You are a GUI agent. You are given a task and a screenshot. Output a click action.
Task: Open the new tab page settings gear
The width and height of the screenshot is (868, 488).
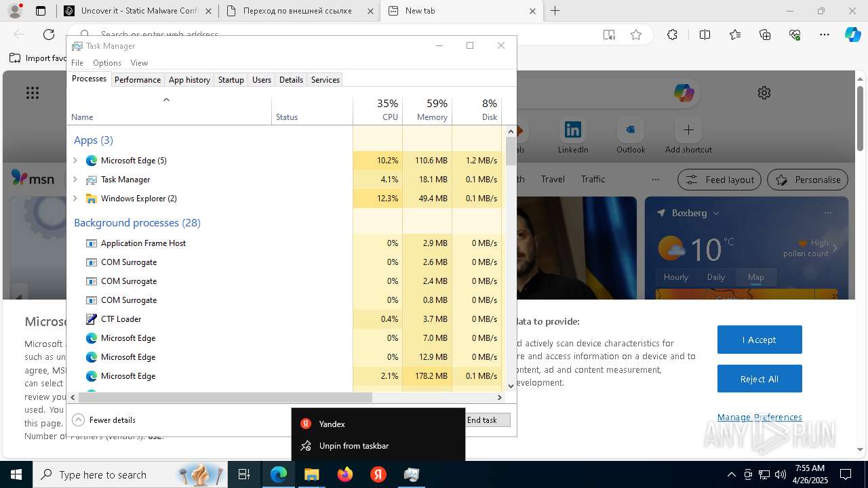click(x=764, y=93)
